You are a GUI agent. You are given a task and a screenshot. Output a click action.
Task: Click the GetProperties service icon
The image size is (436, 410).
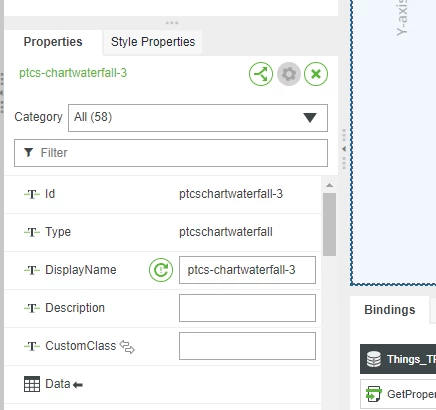374,394
